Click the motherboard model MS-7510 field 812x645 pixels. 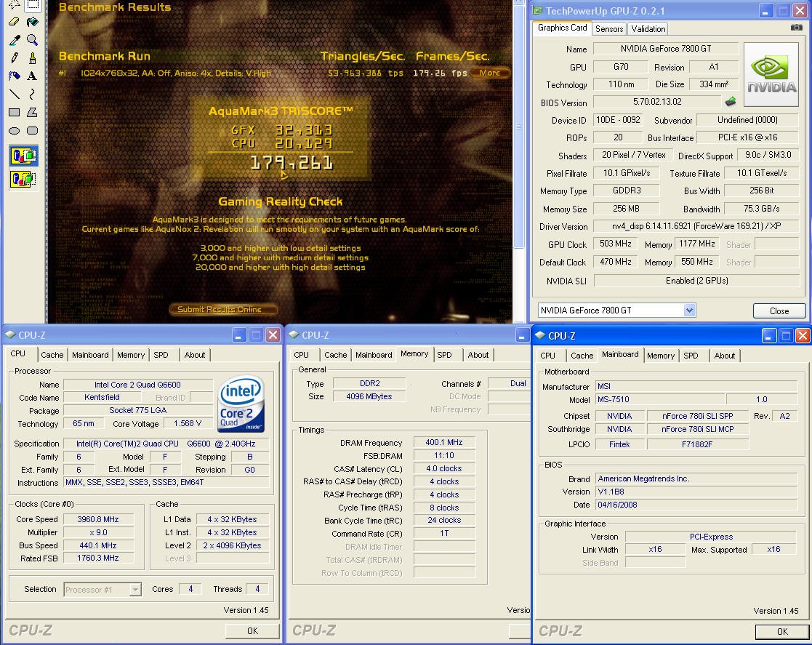[x=659, y=399]
